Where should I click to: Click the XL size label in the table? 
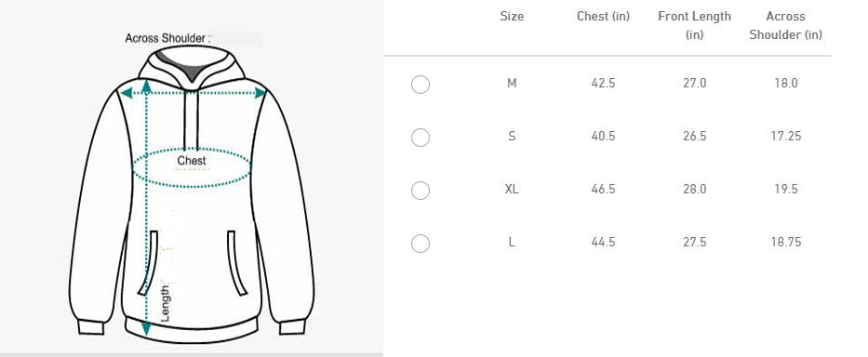click(x=512, y=189)
